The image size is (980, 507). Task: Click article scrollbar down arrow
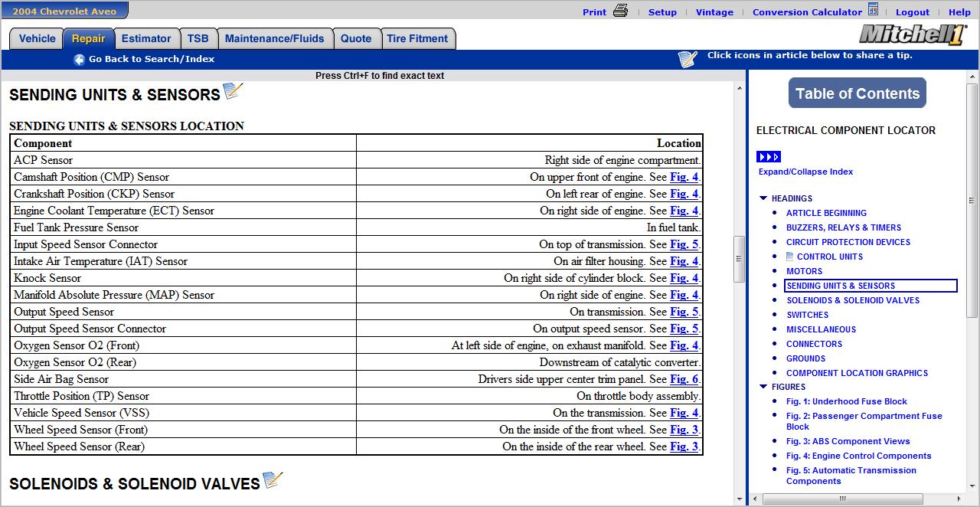point(739,499)
